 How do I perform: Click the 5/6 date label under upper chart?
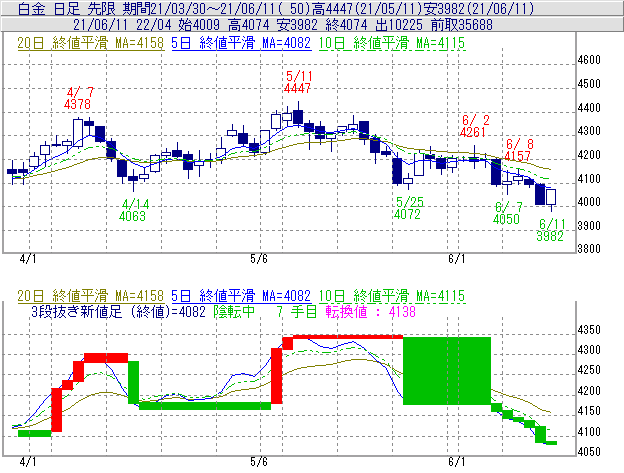pyautogui.click(x=259, y=259)
